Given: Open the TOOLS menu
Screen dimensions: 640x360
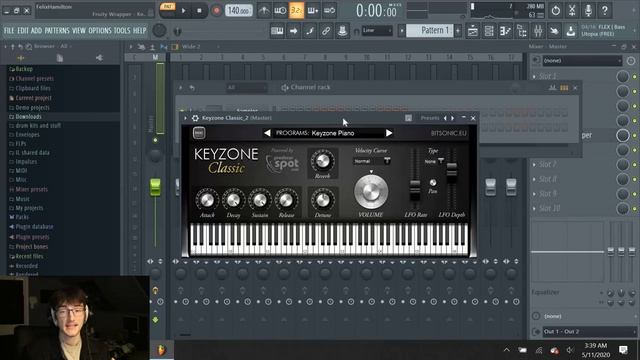Looking at the screenshot, I should pos(122,31).
